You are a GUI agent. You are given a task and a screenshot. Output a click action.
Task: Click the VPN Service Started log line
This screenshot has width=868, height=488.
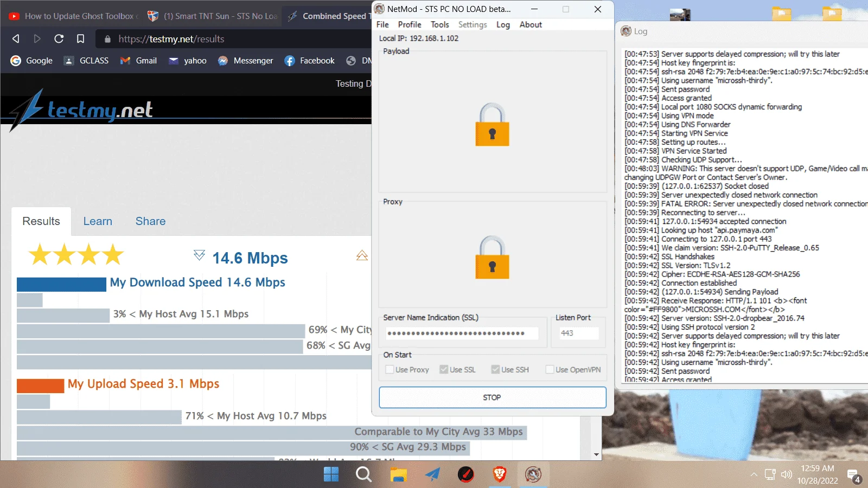[x=675, y=151]
